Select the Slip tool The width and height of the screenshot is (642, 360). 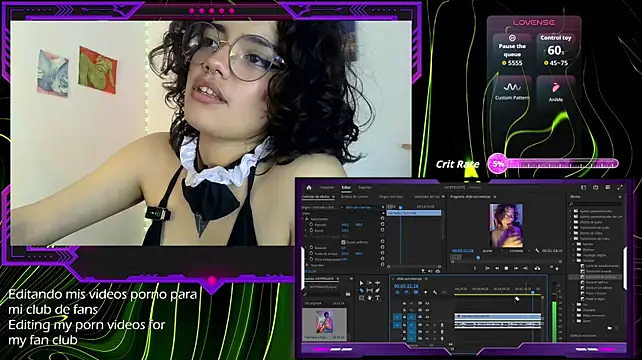click(370, 290)
